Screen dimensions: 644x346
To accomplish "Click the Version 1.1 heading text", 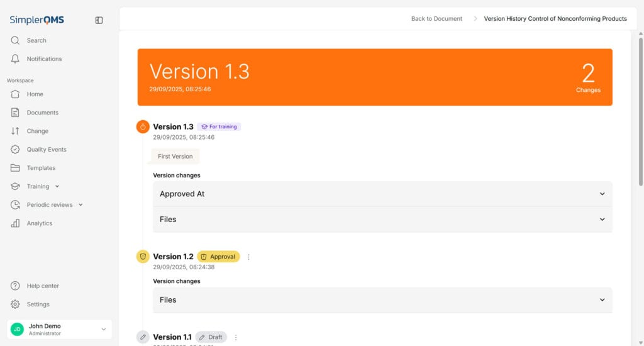I will tap(172, 337).
